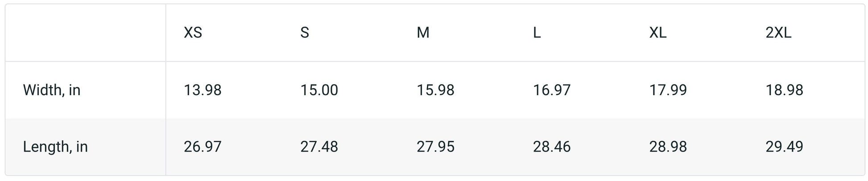Click the S width value 15.00
Image resolution: width=868 pixels, height=181 pixels.
[319, 90]
